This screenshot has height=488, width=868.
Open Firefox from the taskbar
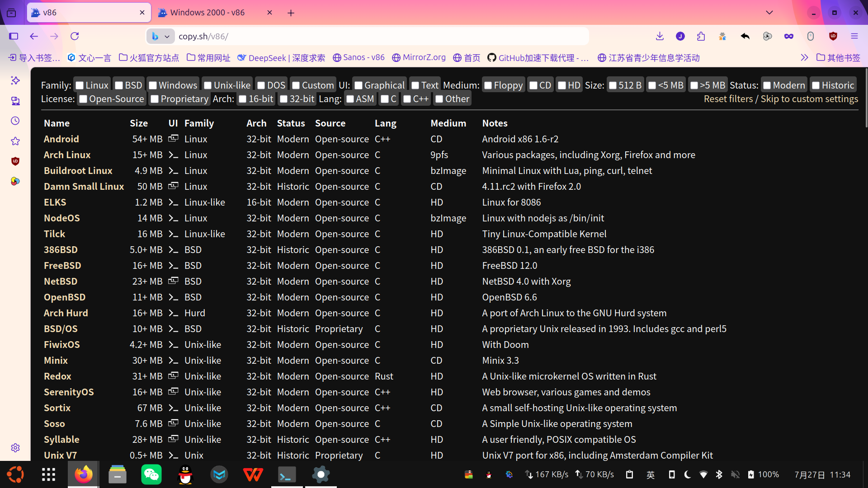pyautogui.click(x=83, y=474)
